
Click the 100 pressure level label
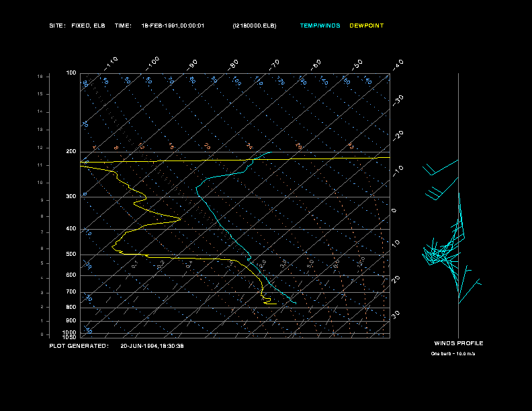coord(71,73)
